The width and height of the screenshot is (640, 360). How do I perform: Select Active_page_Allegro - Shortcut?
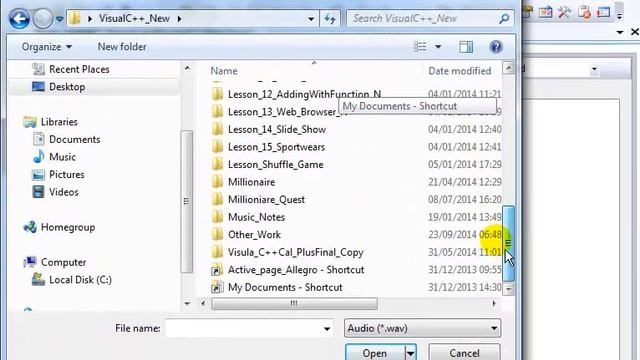click(296, 270)
